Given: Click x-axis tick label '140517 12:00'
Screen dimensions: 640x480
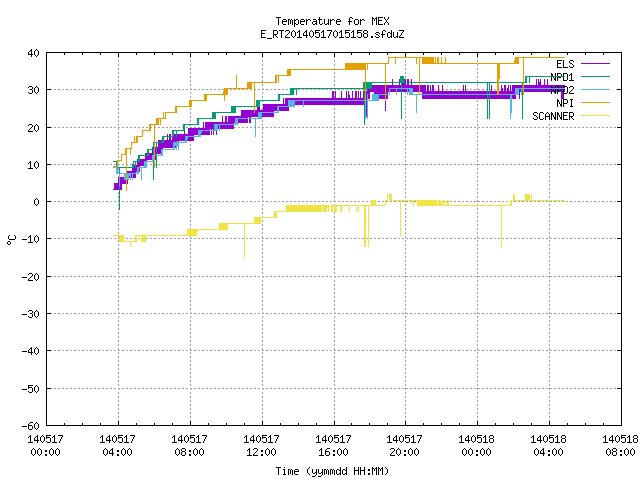Looking at the screenshot, I should (x=261, y=446).
